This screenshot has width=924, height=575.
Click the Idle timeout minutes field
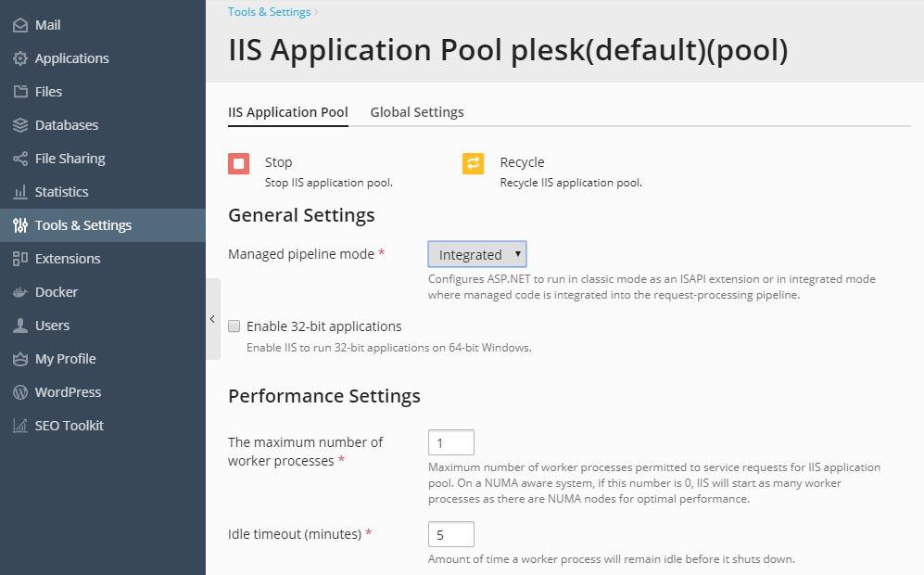(451, 534)
